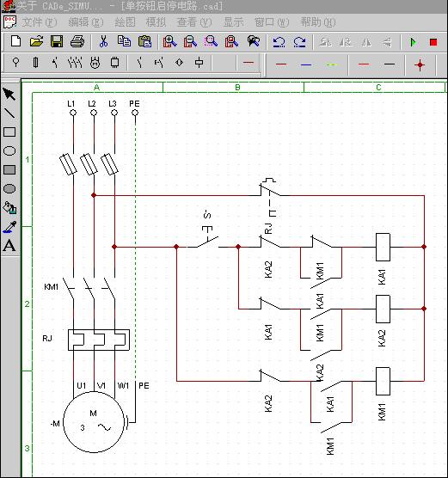Select the paint bucket fill tool
This screenshot has height=478, width=448.
coord(9,207)
